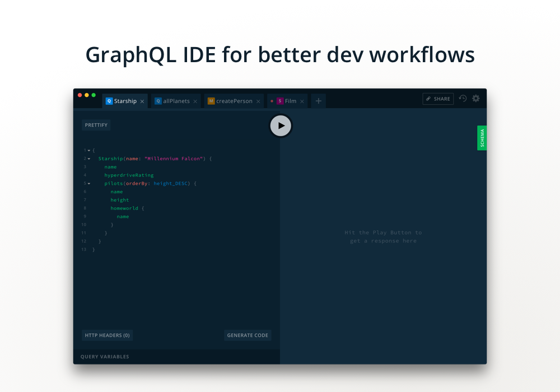Click the unsaved-changes dot on the Film tab

[272, 101]
